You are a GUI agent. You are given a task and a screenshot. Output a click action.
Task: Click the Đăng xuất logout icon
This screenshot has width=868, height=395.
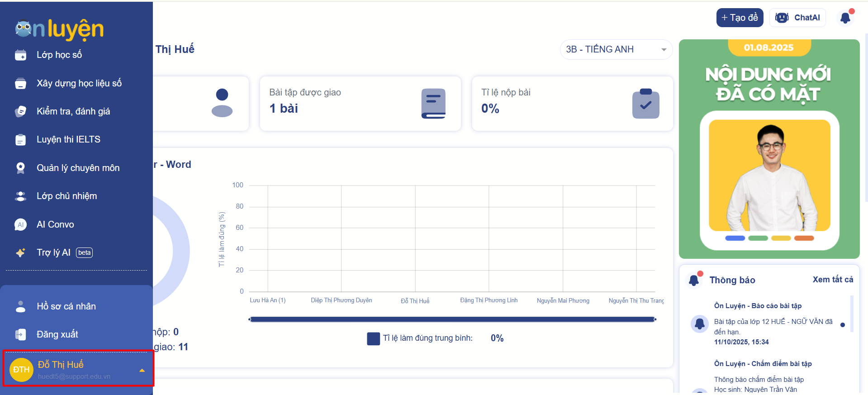pos(20,334)
